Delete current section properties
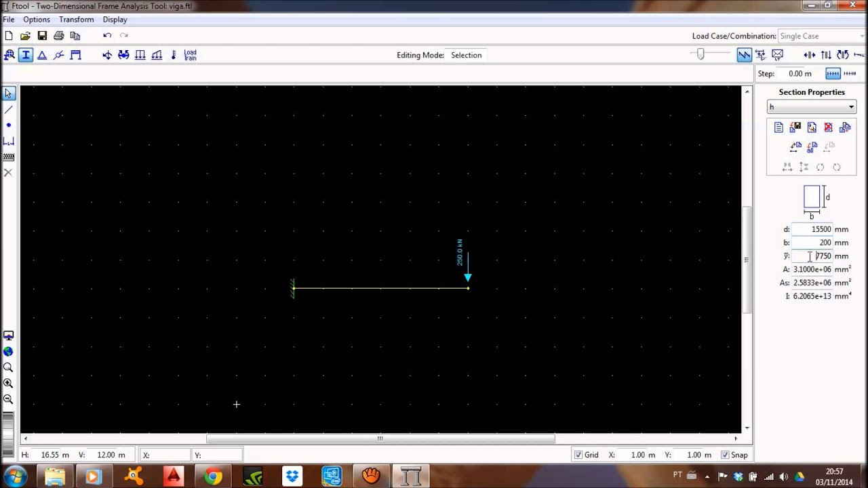The width and height of the screenshot is (868, 488). point(828,127)
